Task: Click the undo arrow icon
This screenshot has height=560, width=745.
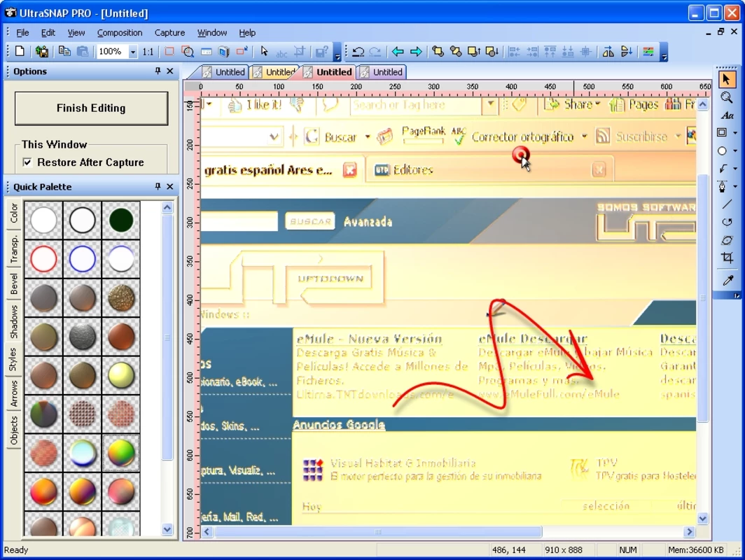Action: (x=358, y=51)
